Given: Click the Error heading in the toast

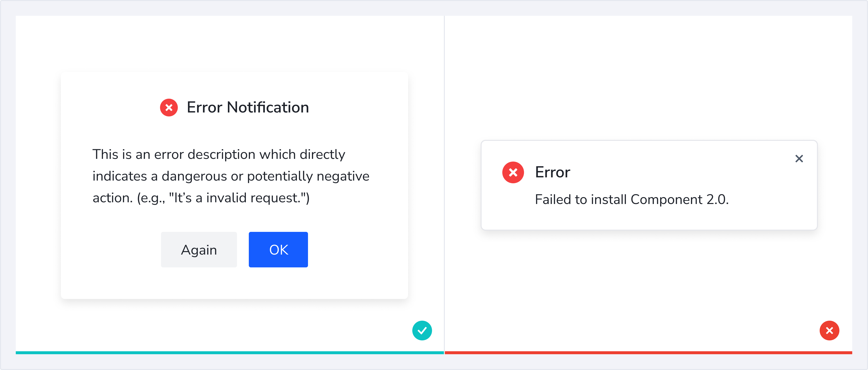Looking at the screenshot, I should (553, 172).
